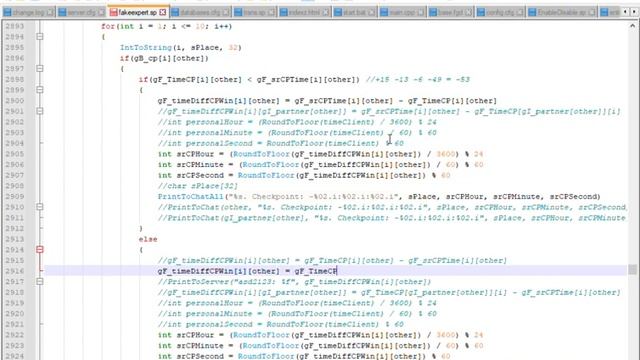Switch to the trans.sp tab
This screenshot has height=360, width=640.
(254, 12)
